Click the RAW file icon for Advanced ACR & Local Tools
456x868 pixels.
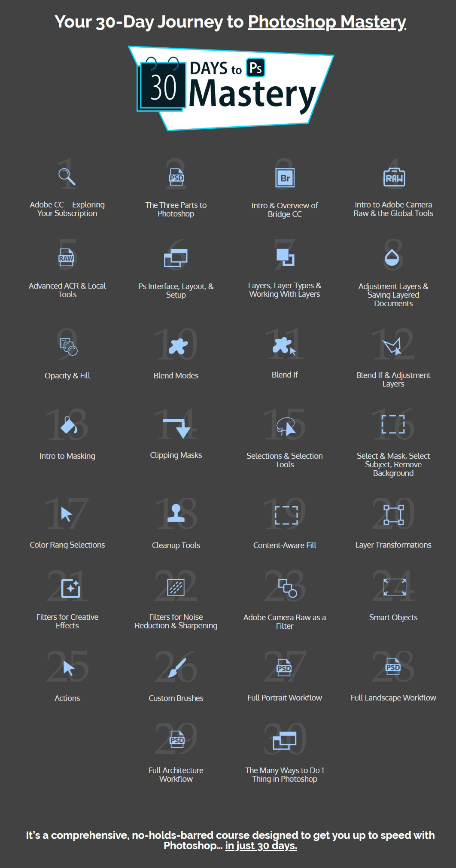(x=67, y=257)
